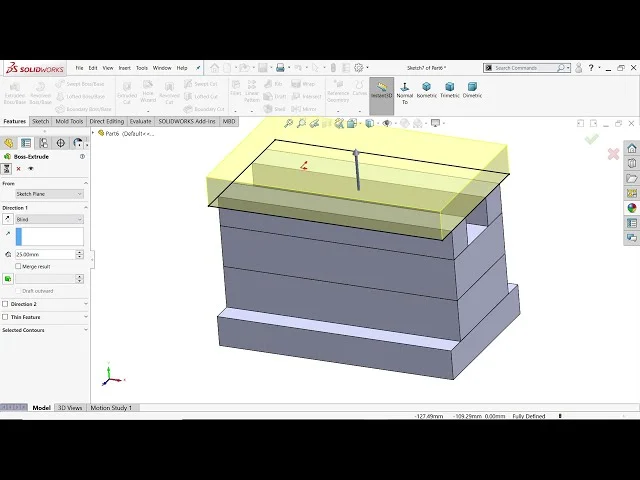The height and width of the screenshot is (480, 640).
Task: Check the Thin Feature option
Action: tap(5, 317)
